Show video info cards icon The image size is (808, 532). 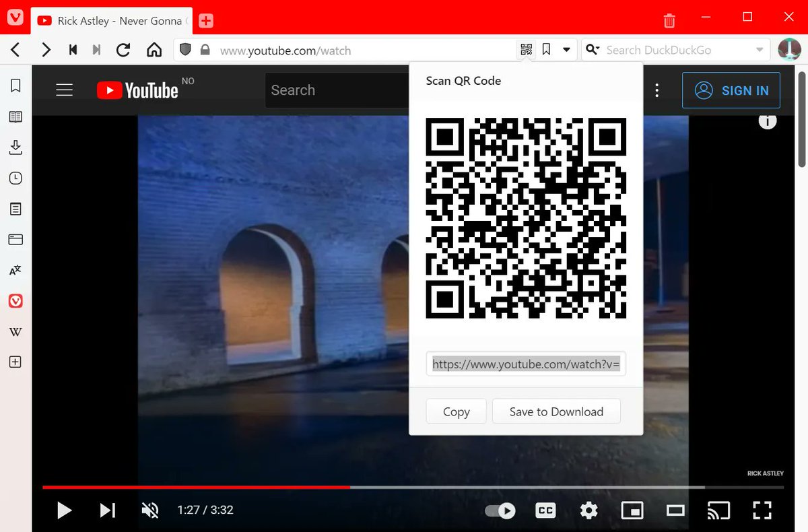pyautogui.click(x=768, y=121)
